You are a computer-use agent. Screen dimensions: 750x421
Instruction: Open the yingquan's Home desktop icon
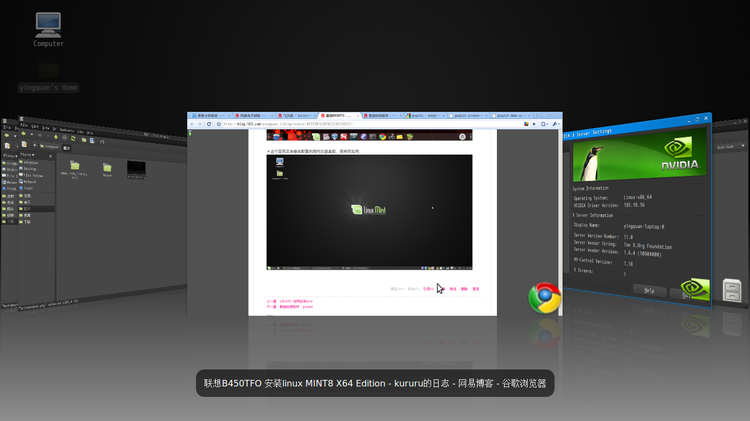click(48, 76)
